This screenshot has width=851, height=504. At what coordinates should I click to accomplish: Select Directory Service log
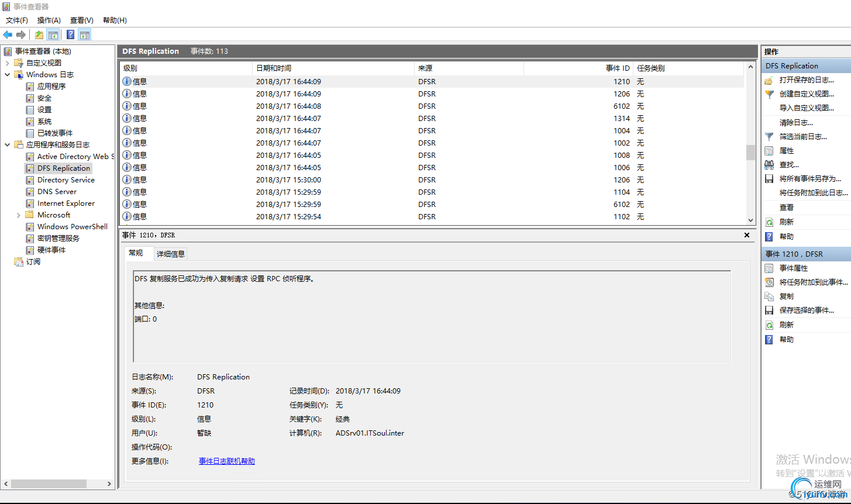(66, 180)
